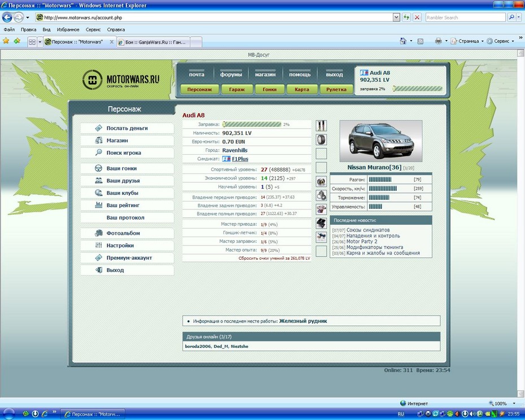The width and height of the screenshot is (525, 420).
Task: Expand the Print options dropdown arrow
Action: click(x=447, y=41)
